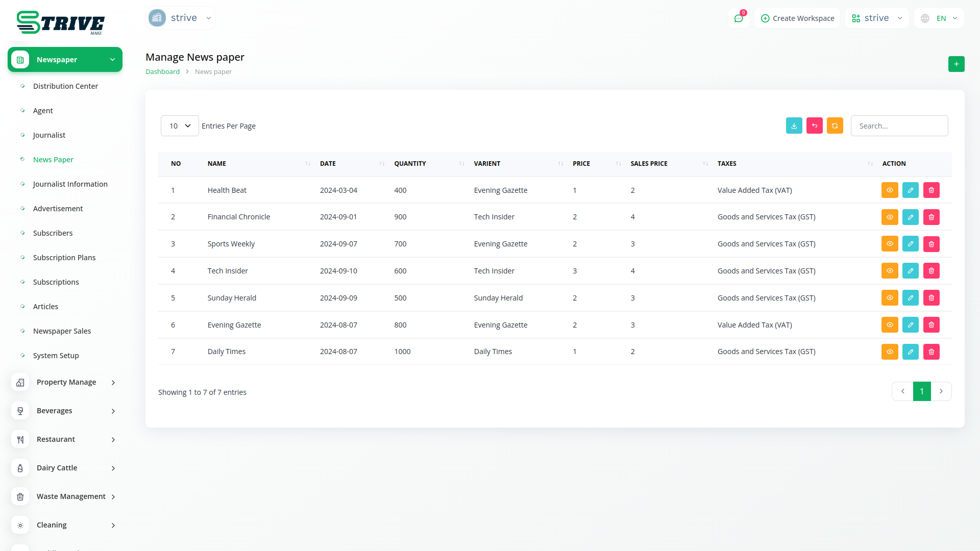The height and width of the screenshot is (551, 980).
Task: Go to Journalist Information menu item
Action: (x=70, y=184)
